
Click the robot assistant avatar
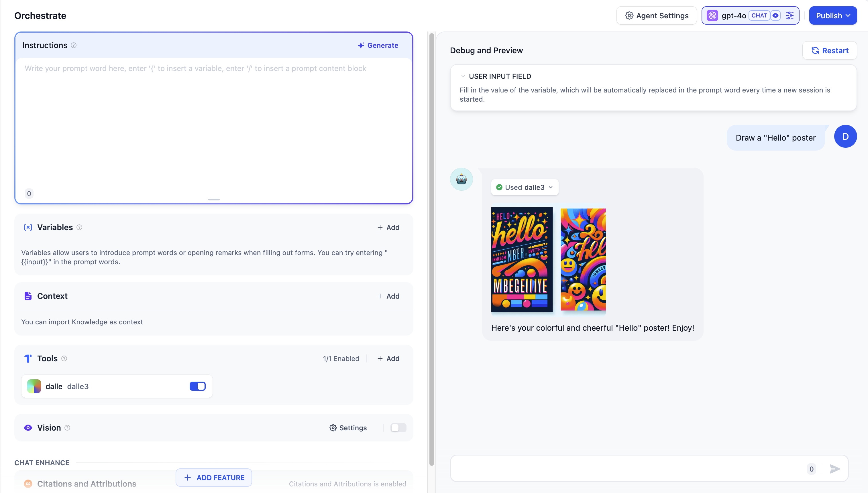[x=461, y=179]
